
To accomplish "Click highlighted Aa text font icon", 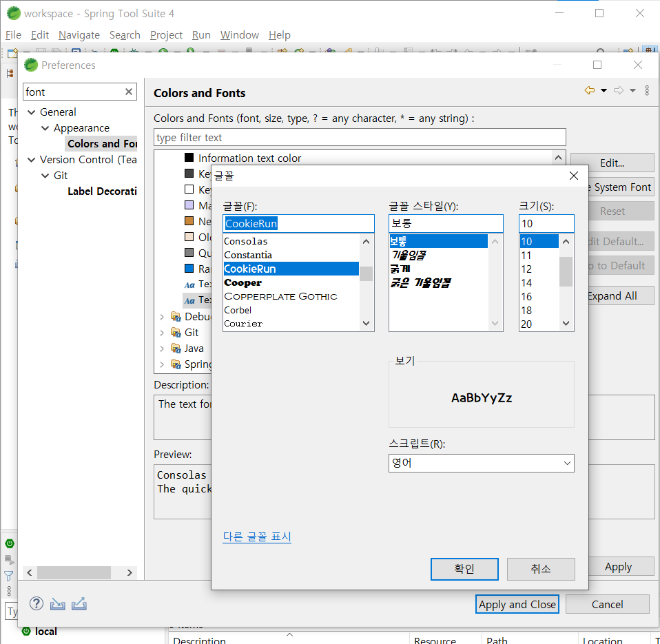I will coord(189,300).
